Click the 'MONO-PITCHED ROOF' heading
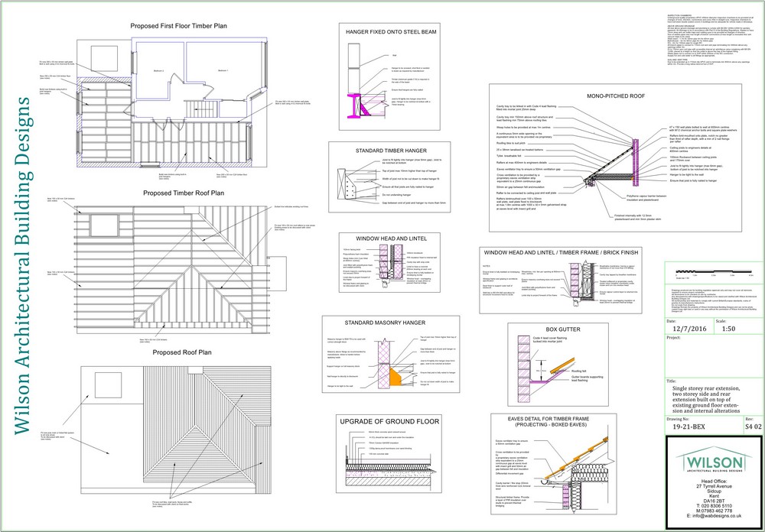 [615, 96]
